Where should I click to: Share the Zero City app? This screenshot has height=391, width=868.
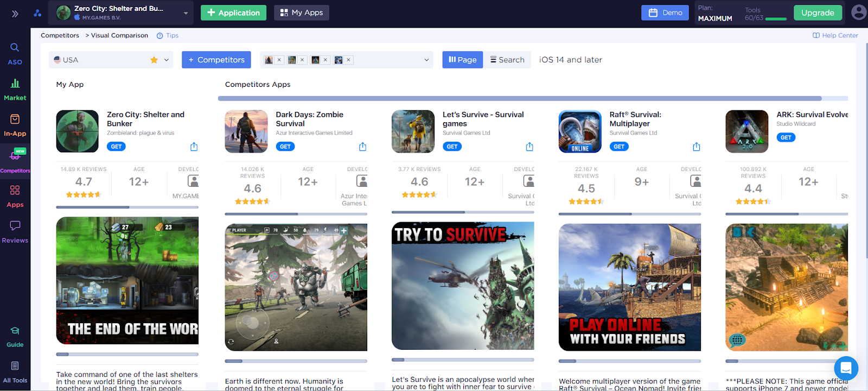click(x=194, y=147)
